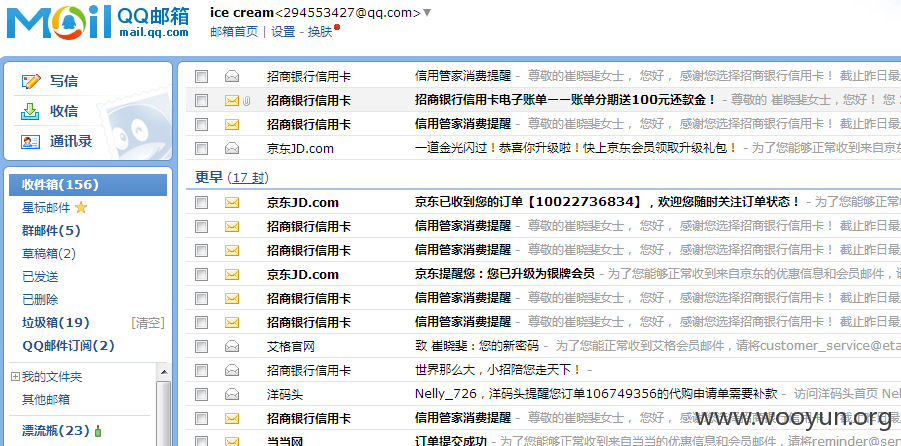Click sender name 艾格官网
This screenshot has width=901, height=446.
pos(291,347)
